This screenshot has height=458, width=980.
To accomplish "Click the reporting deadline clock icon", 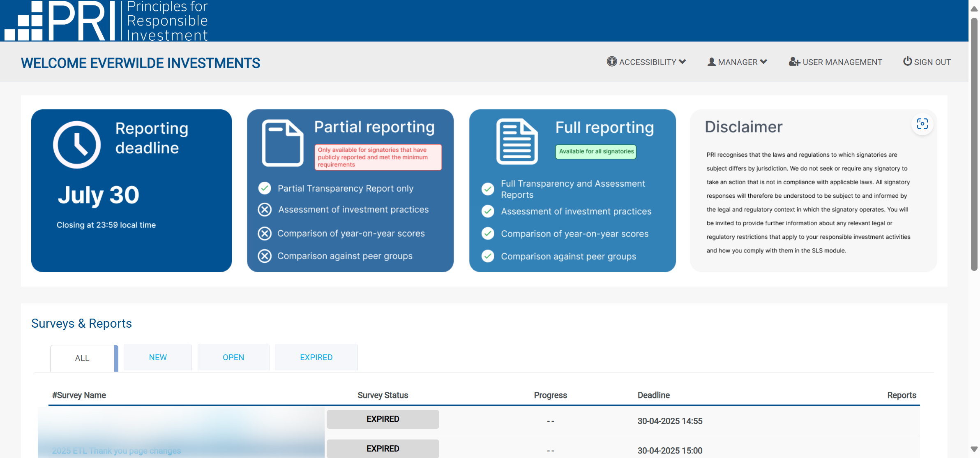I will (77, 144).
